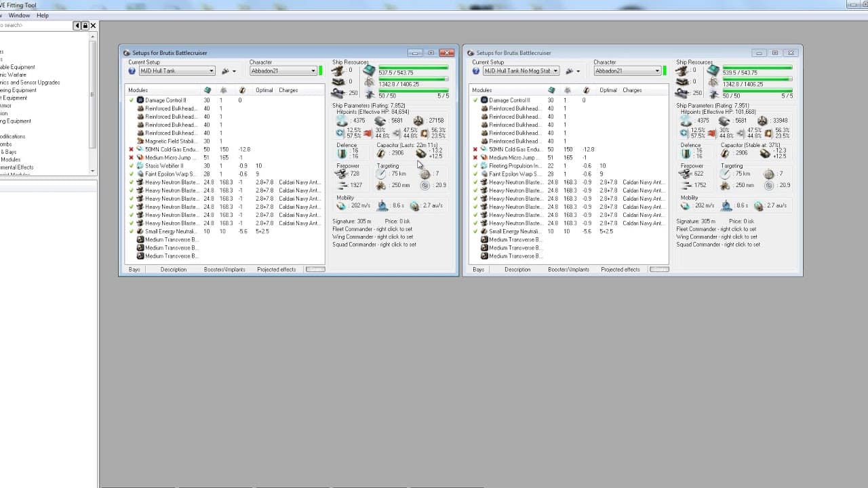868x488 pixels.
Task: Click the volley icon beside 1752
Action: click(685, 185)
